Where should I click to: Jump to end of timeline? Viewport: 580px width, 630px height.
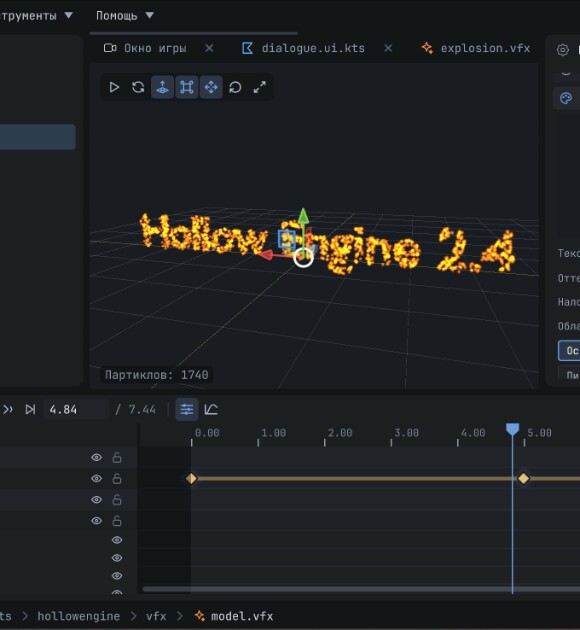tap(30, 409)
